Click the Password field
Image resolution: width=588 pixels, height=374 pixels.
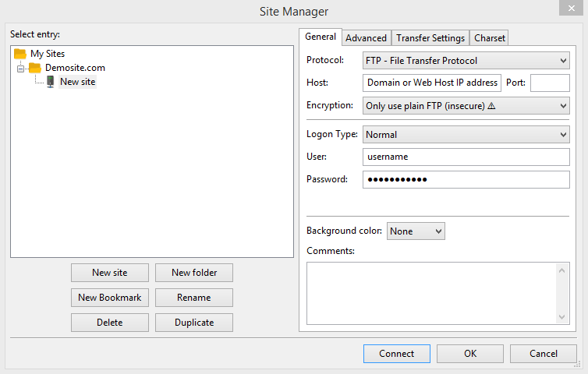pos(466,180)
